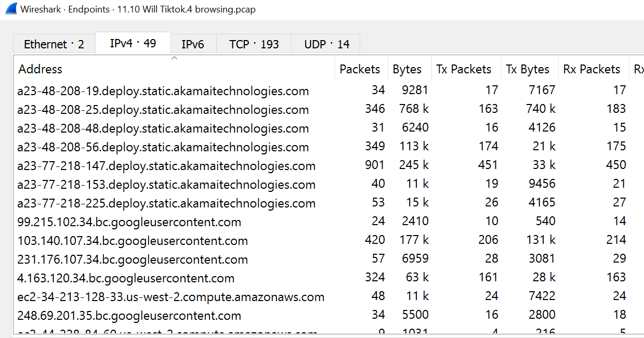The width and height of the screenshot is (644, 338).
Task: Select the 248.69.201.35.bc.googleusercontent.com row
Action: pos(129,316)
